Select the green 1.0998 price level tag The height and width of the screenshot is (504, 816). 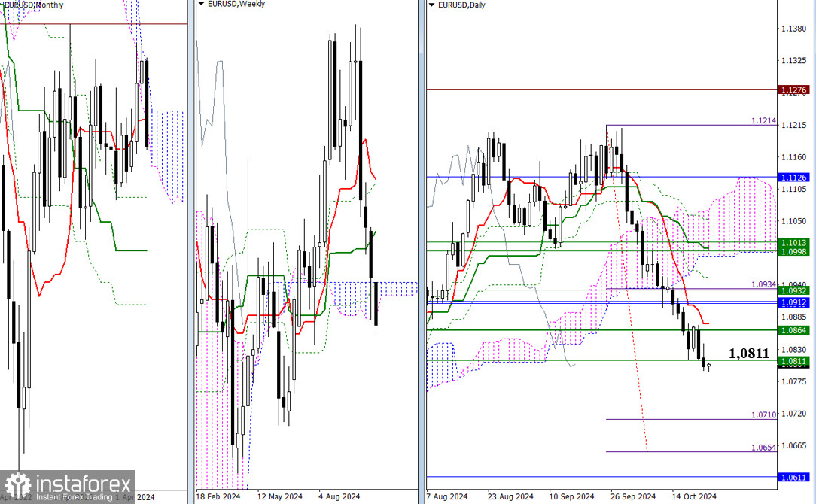pyautogui.click(x=793, y=252)
